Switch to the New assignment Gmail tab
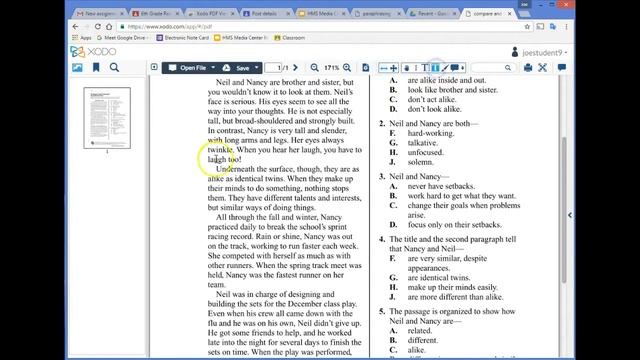 click(x=100, y=13)
